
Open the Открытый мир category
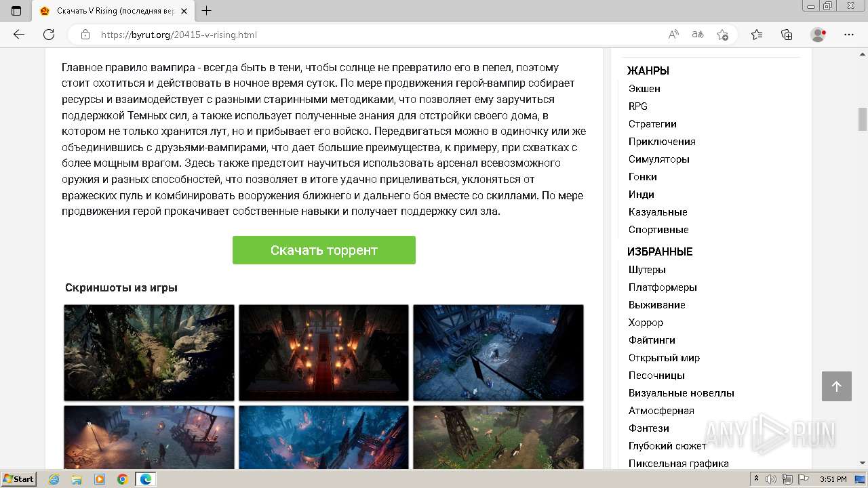[x=664, y=358]
